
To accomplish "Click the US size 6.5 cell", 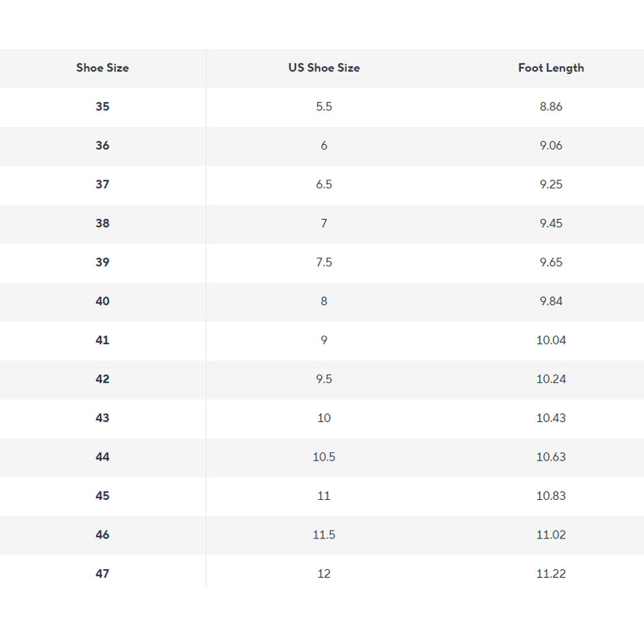I will [324, 184].
